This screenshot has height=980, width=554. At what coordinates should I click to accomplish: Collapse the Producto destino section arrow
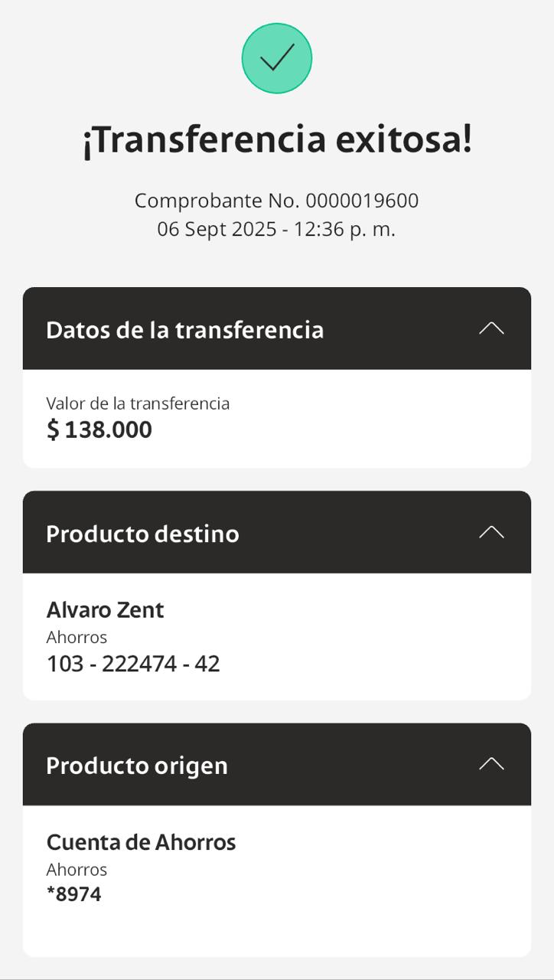coord(491,532)
